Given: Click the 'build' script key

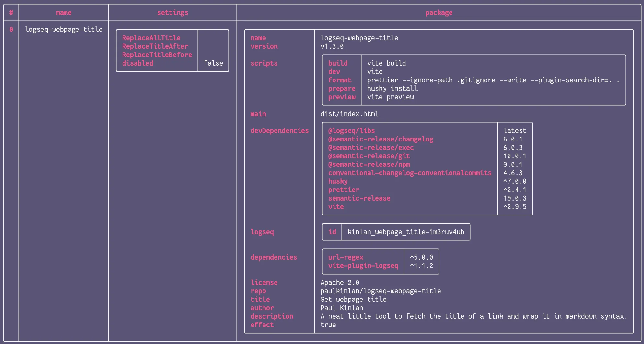Looking at the screenshot, I should pos(338,63).
